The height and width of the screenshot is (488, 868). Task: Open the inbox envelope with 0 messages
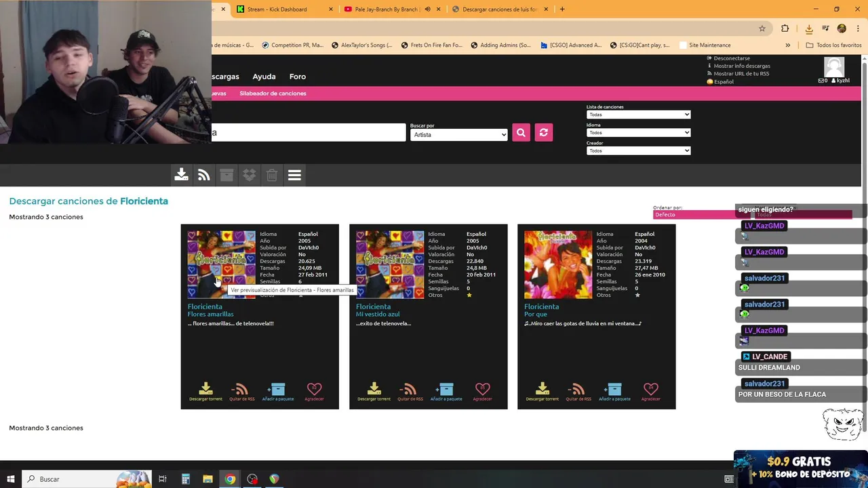coord(823,81)
